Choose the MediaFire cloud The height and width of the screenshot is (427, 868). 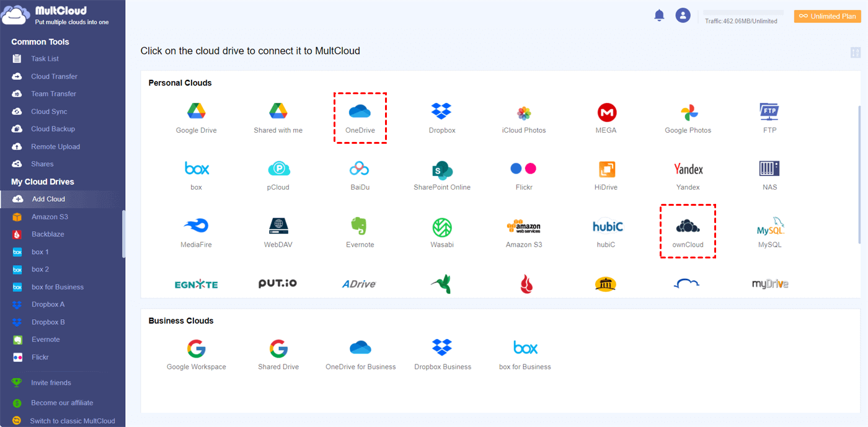pyautogui.click(x=196, y=233)
